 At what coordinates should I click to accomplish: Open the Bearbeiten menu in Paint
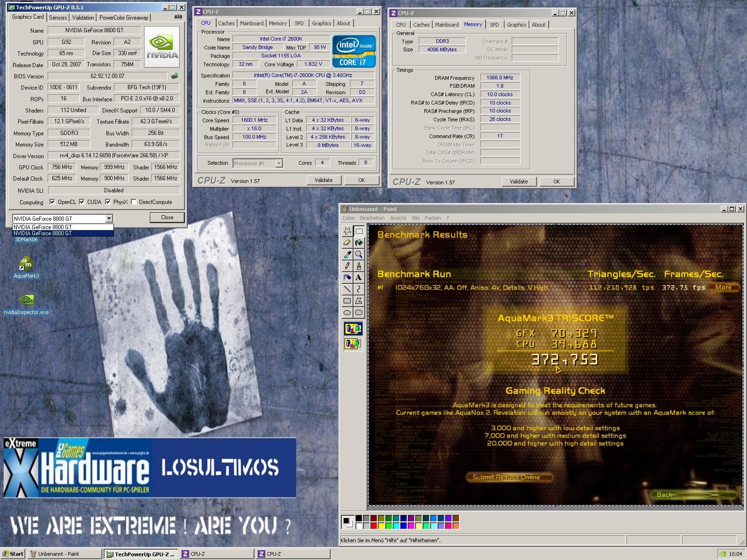(x=372, y=218)
